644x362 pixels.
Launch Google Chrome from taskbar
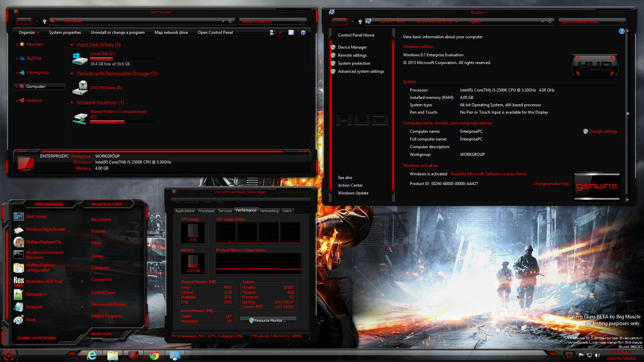point(154,355)
